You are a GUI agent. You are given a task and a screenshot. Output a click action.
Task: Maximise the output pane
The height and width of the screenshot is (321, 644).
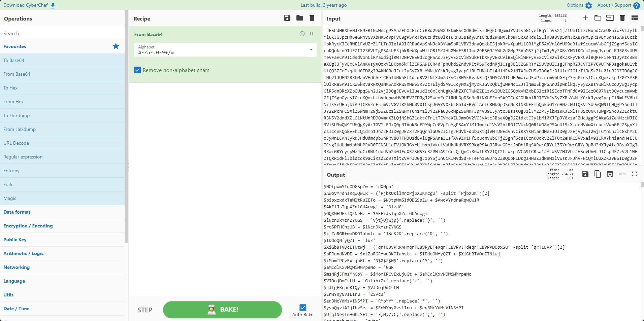[x=635, y=174]
